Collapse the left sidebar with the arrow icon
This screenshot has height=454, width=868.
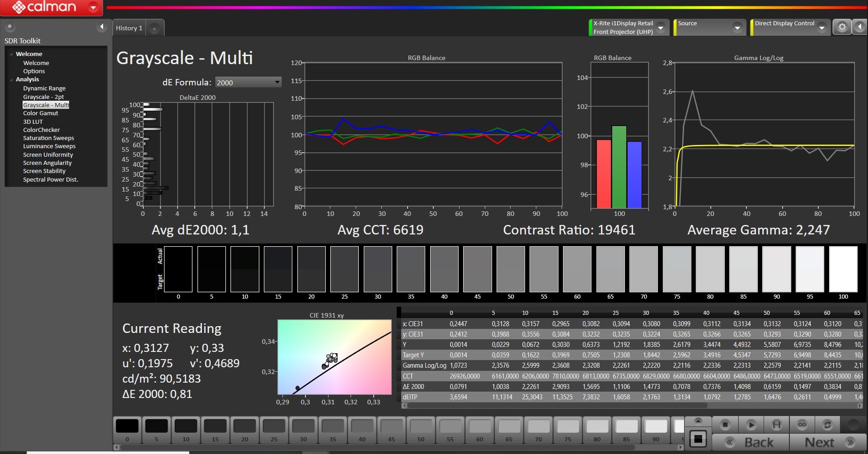pyautogui.click(x=102, y=27)
